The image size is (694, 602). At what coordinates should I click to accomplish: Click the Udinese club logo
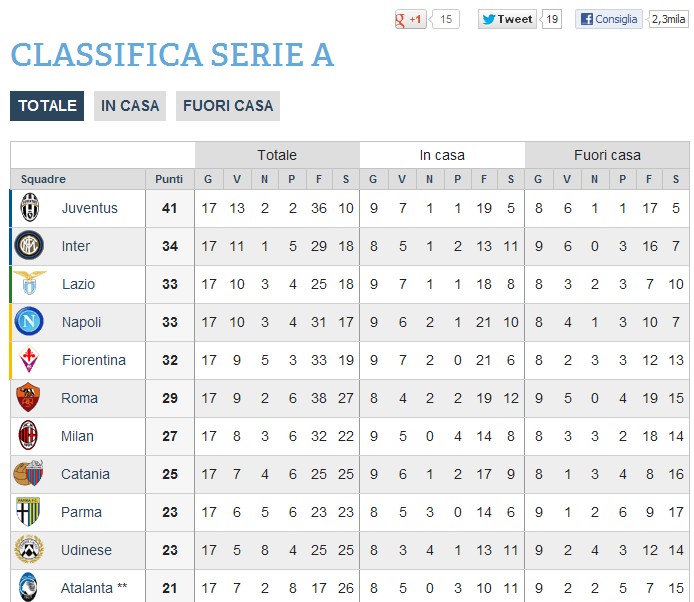click(29, 549)
